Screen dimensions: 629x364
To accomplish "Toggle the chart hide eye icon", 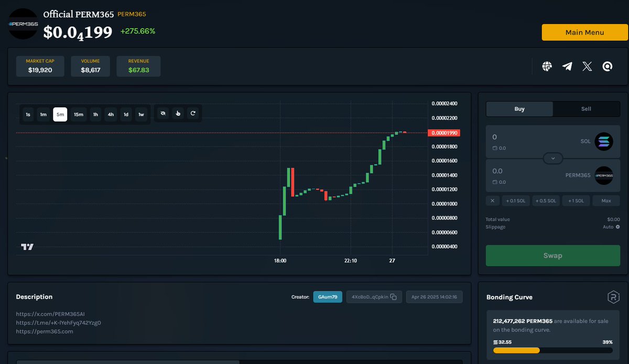I will [163, 113].
